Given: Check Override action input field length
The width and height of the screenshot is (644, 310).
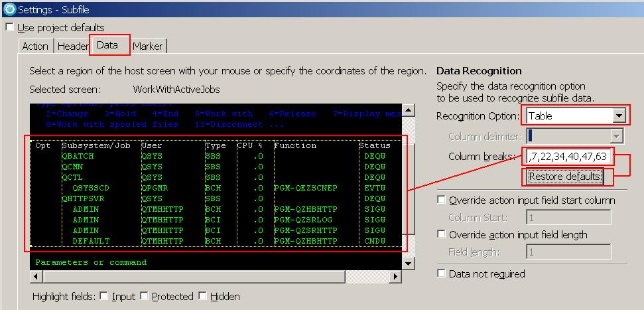Looking at the screenshot, I should [441, 234].
